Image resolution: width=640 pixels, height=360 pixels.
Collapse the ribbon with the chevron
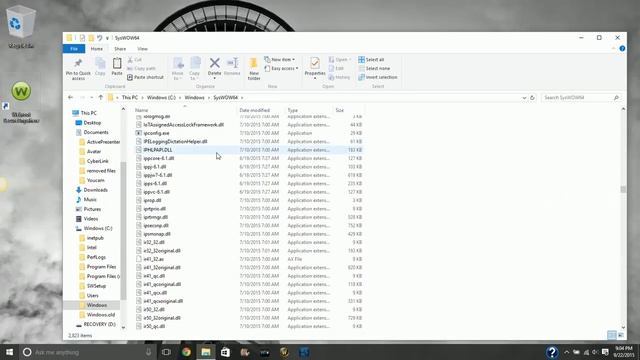tap(613, 49)
